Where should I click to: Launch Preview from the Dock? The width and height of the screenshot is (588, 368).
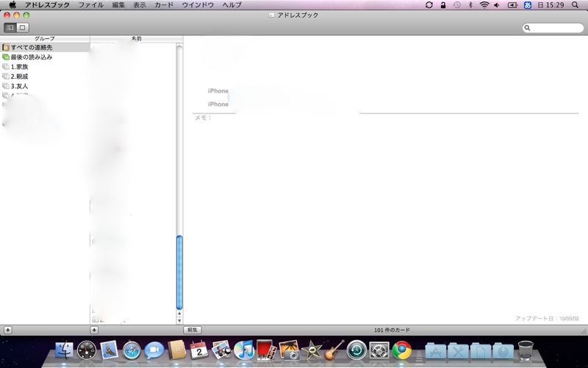(221, 350)
